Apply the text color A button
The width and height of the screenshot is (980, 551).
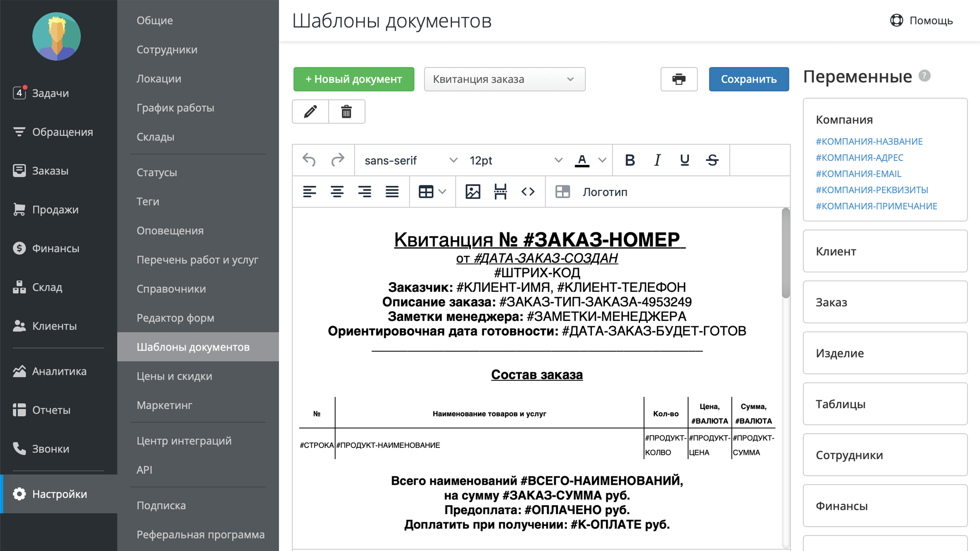point(582,160)
